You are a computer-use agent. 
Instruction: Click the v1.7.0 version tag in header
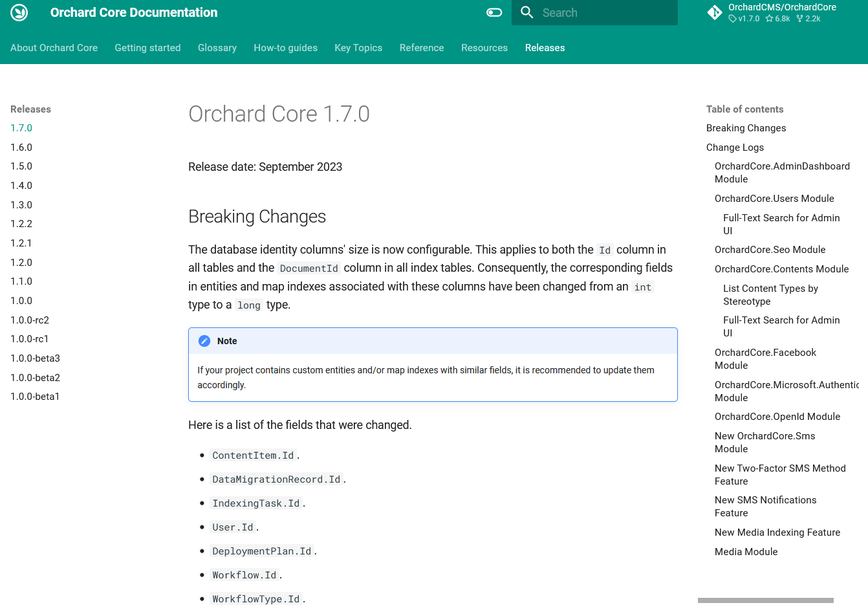coord(744,19)
